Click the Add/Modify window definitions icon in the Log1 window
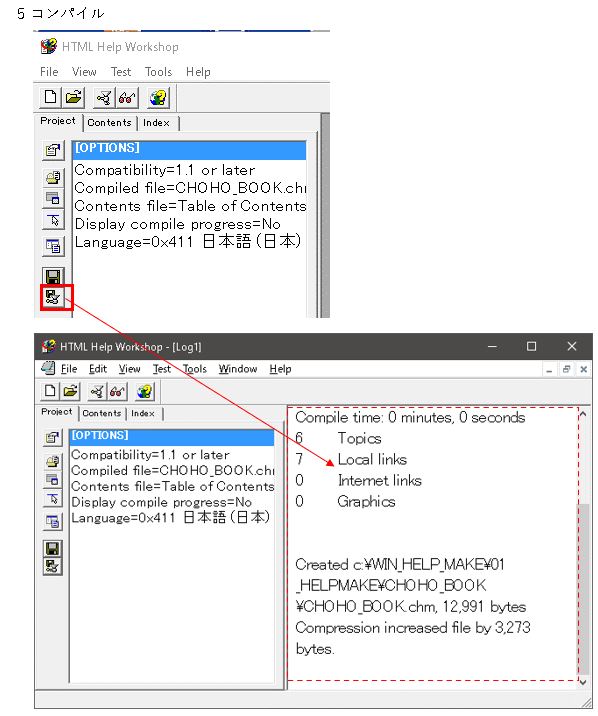 click(52, 480)
